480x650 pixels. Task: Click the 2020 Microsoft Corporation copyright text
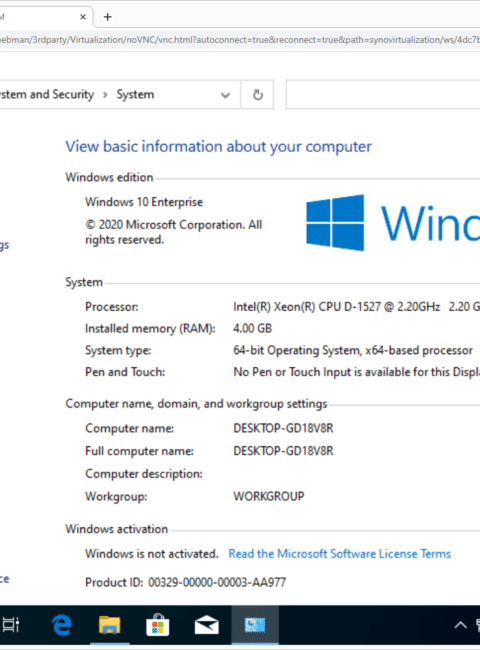point(173,232)
